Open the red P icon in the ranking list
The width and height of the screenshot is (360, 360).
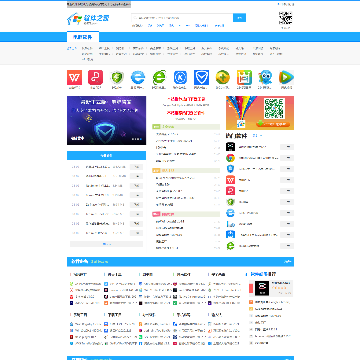(230, 191)
